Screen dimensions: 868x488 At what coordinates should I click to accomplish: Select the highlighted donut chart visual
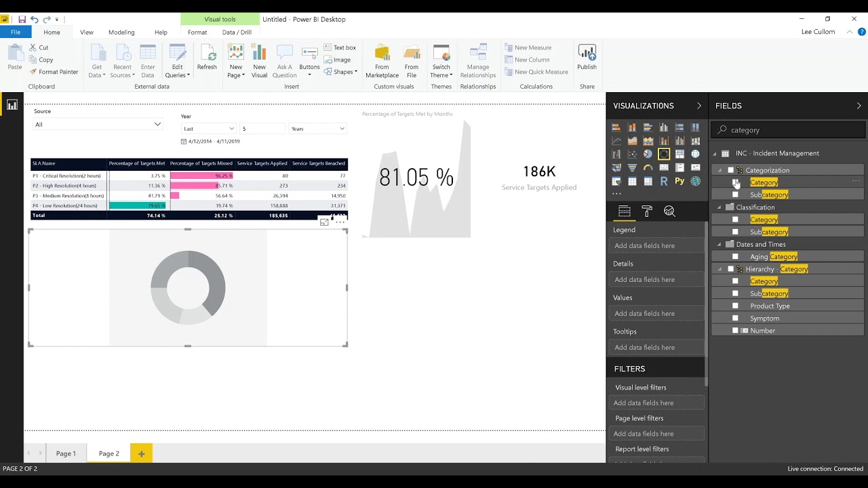pyautogui.click(x=664, y=155)
